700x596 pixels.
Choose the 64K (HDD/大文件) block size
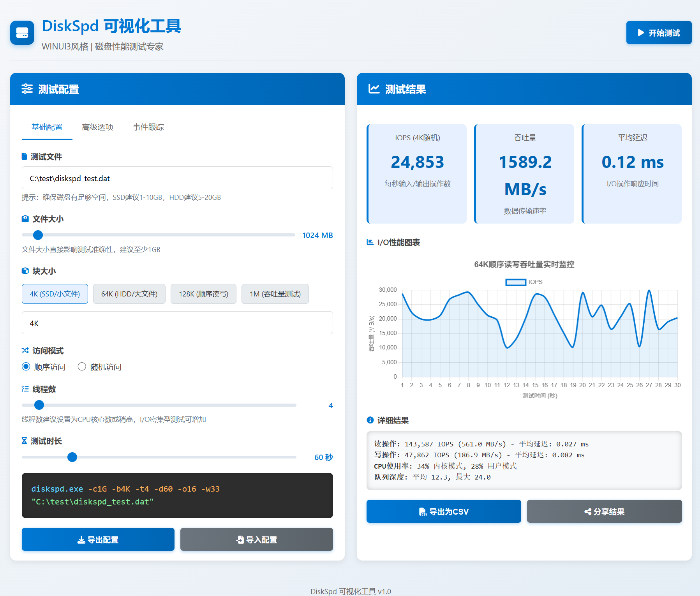pyautogui.click(x=129, y=294)
